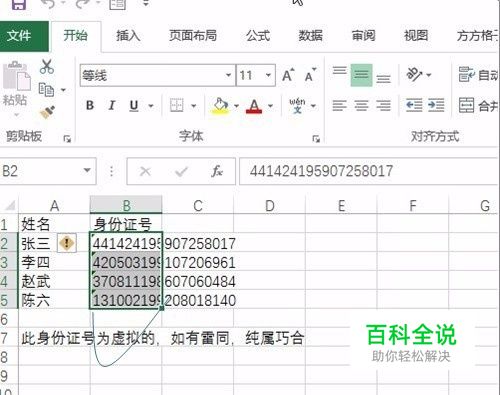The width and height of the screenshot is (500, 395).
Task: Apply cell borders icon
Action: (x=177, y=106)
